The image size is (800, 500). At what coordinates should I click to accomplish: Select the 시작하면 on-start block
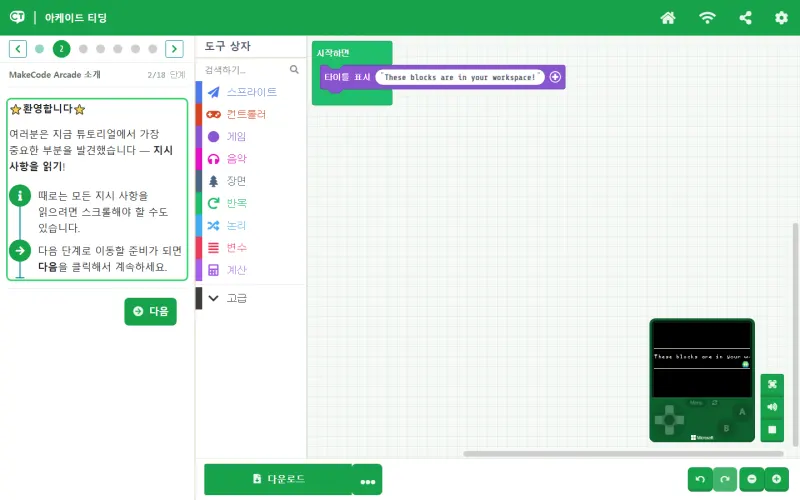(333, 53)
